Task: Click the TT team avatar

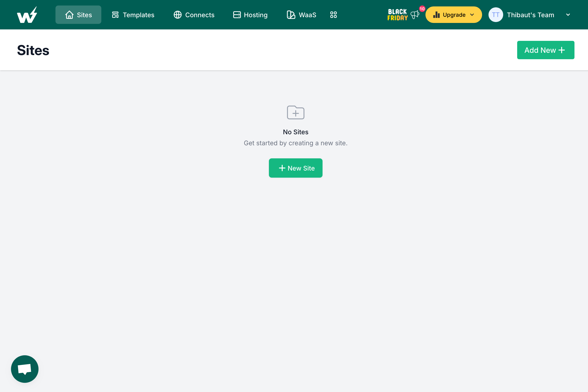Action: [x=496, y=15]
